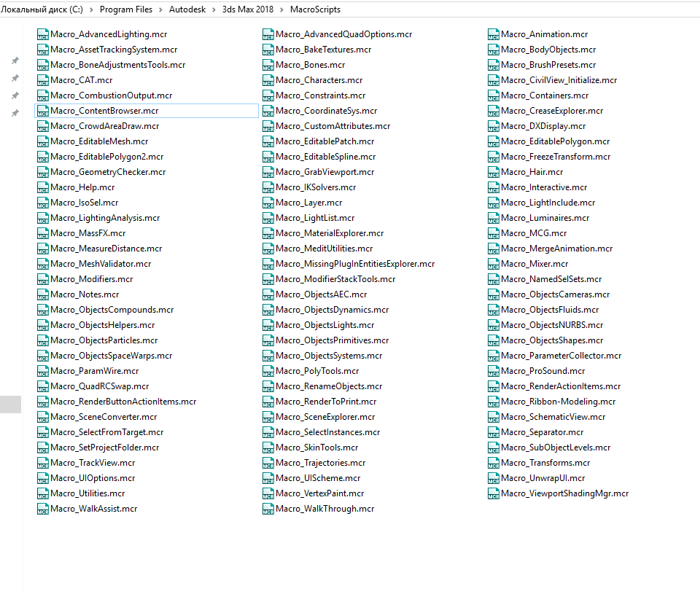Click the Macro_CAT.mcr file icon
This screenshot has height=594, width=700.
click(x=43, y=80)
